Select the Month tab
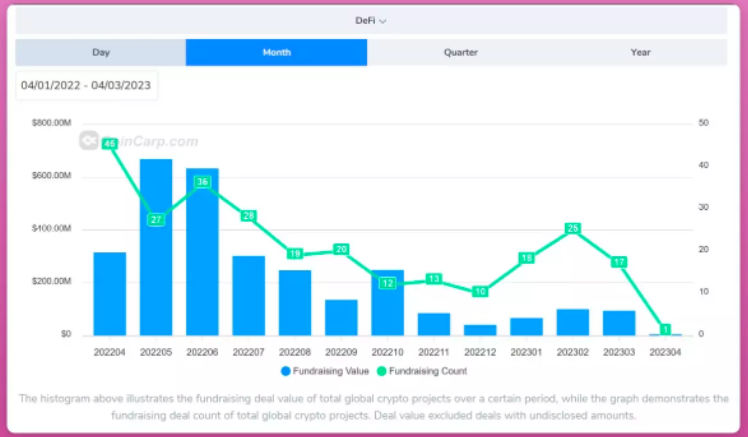The image size is (748, 437). tap(276, 53)
